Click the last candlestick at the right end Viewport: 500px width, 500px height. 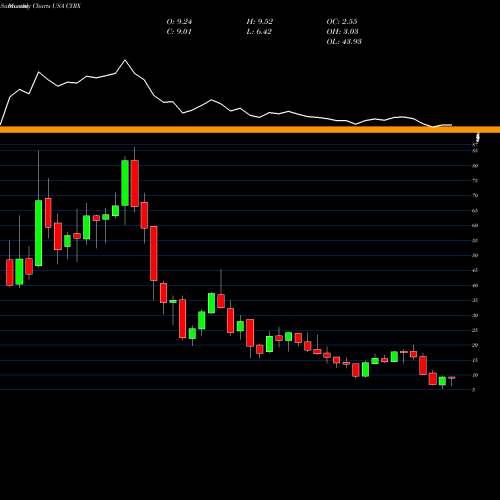452,378
